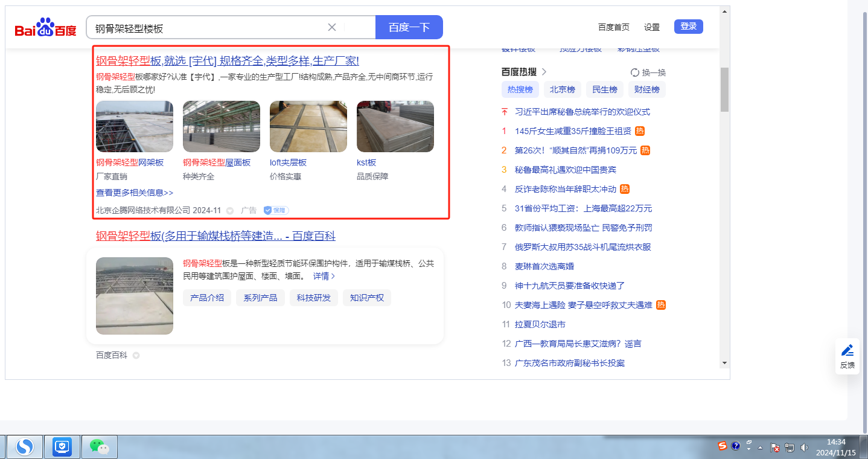Go to 百度首页 link
This screenshot has height=459, width=868.
pyautogui.click(x=614, y=27)
